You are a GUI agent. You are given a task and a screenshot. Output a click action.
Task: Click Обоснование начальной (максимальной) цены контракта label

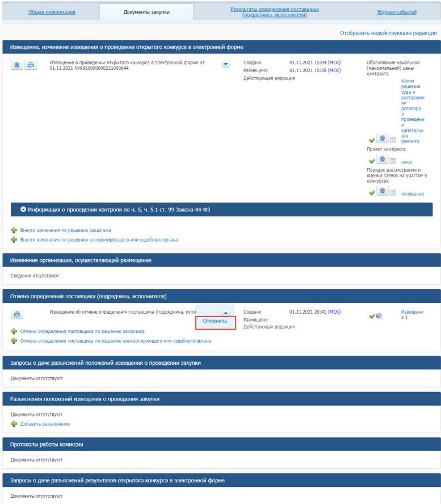click(x=393, y=68)
